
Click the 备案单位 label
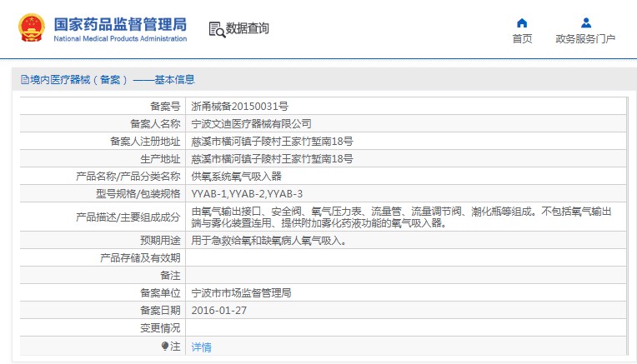(160, 293)
